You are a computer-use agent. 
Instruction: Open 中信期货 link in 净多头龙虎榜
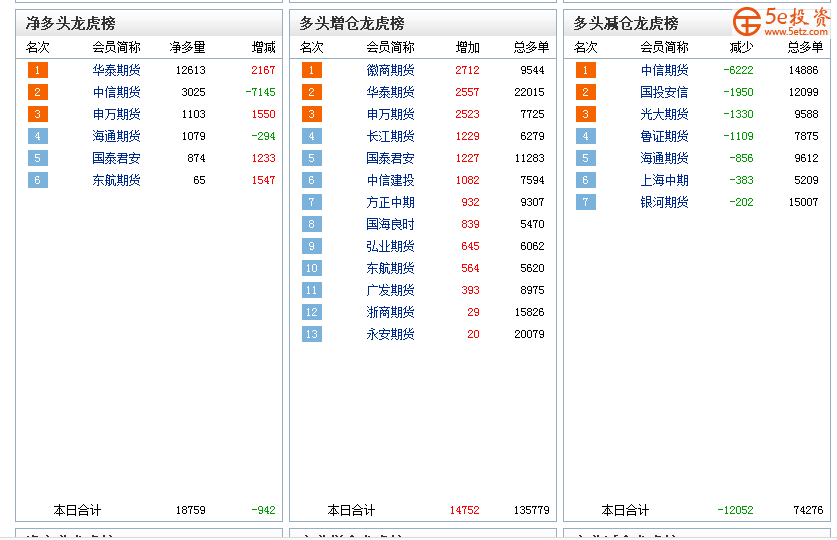116,92
